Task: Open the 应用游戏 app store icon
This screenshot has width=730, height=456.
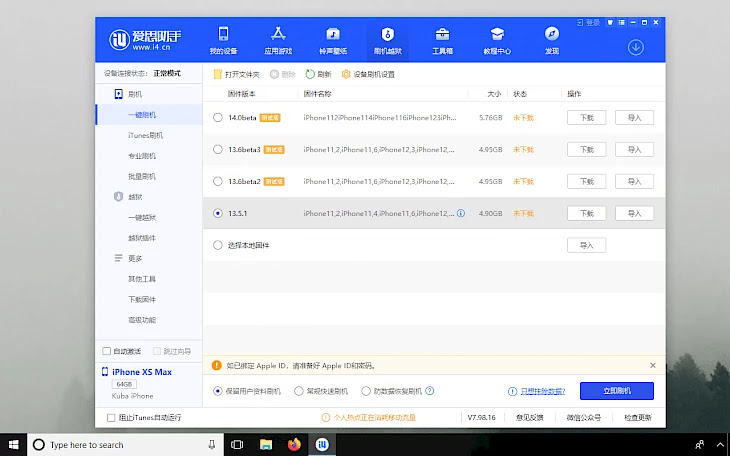Action: click(x=277, y=34)
